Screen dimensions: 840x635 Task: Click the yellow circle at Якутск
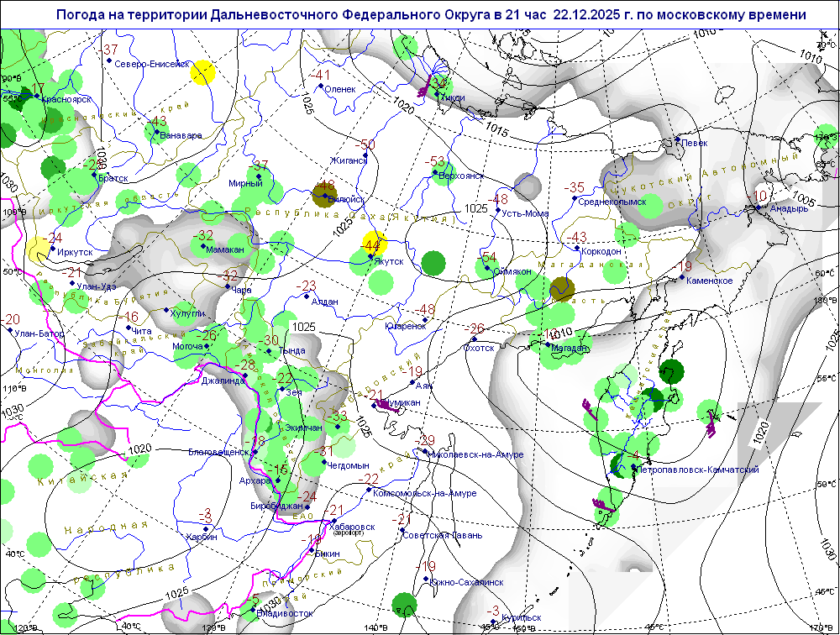374,244
